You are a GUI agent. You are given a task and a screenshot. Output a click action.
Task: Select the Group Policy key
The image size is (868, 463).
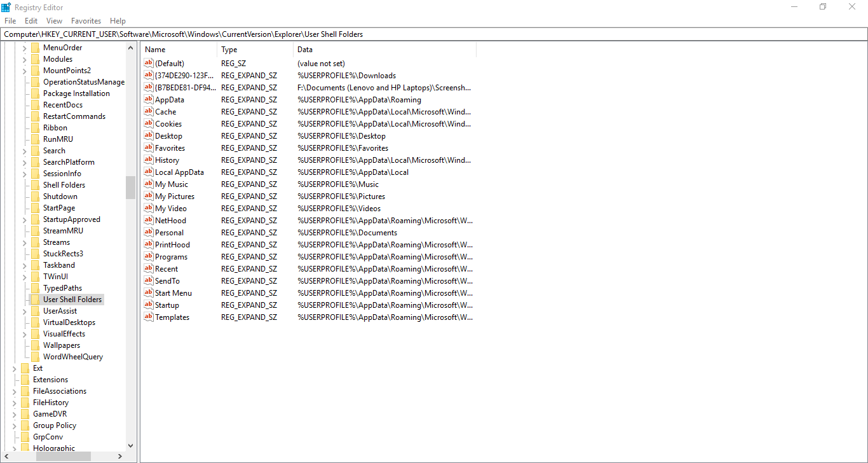[x=55, y=425]
